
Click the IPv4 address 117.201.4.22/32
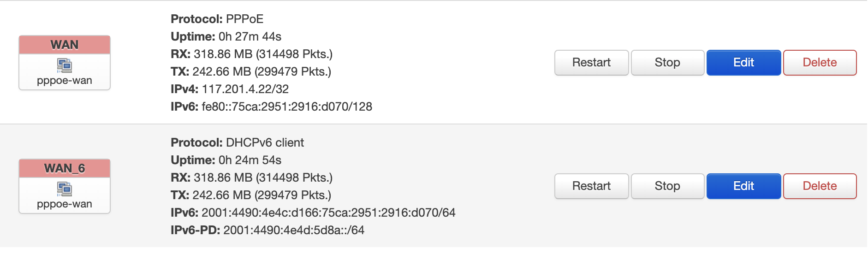tap(245, 89)
